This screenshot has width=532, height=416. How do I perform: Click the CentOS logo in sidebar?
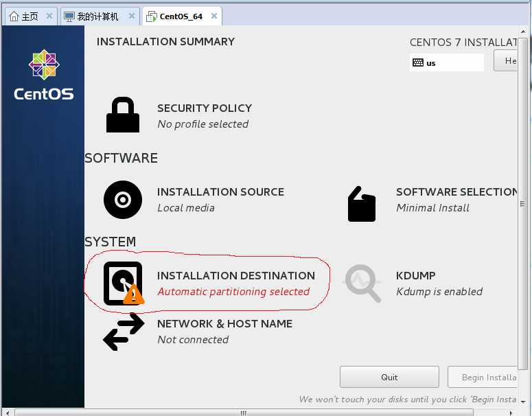[44, 75]
